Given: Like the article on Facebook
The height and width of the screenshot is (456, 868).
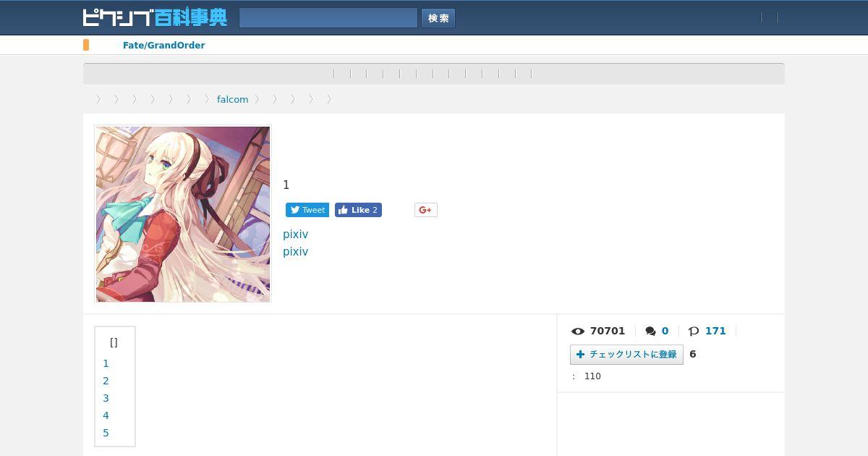Looking at the screenshot, I should click(x=358, y=210).
